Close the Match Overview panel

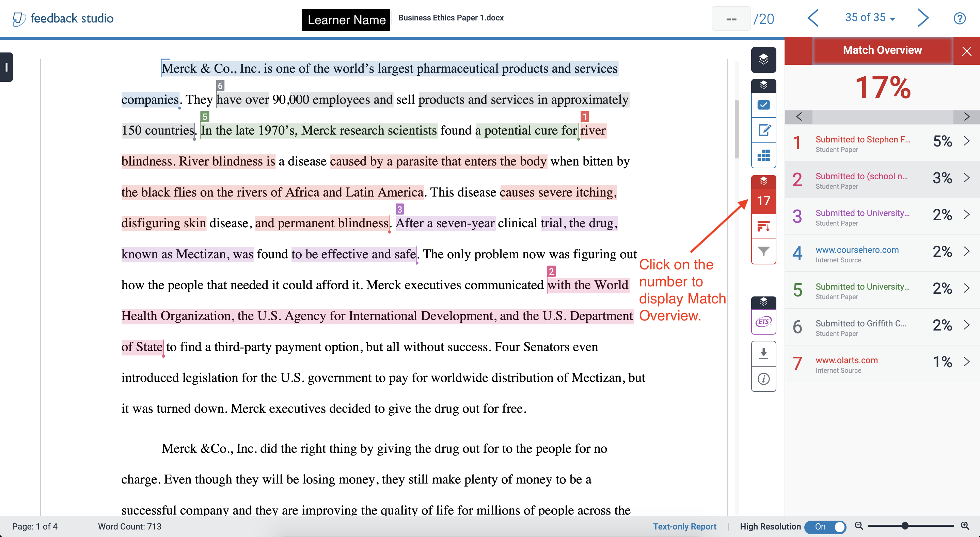pos(966,51)
